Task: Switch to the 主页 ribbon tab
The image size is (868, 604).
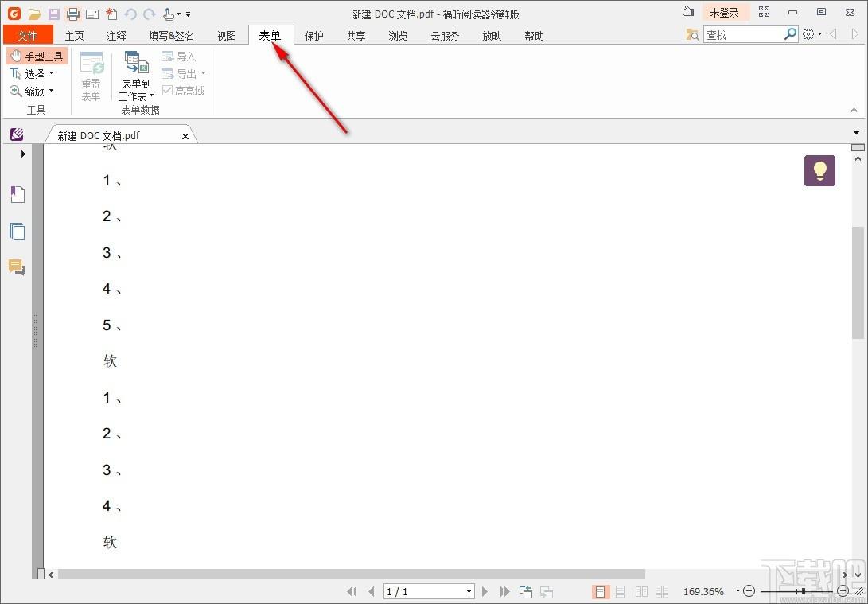Action: (74, 36)
